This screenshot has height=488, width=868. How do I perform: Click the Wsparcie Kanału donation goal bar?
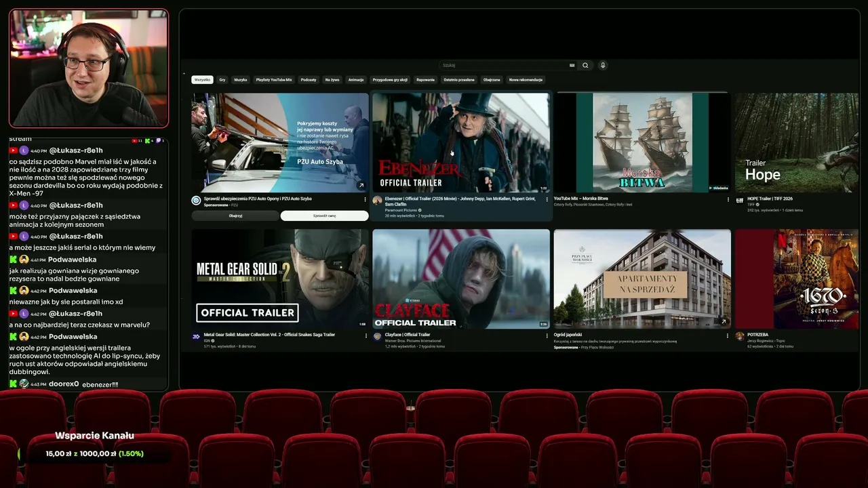point(94,453)
